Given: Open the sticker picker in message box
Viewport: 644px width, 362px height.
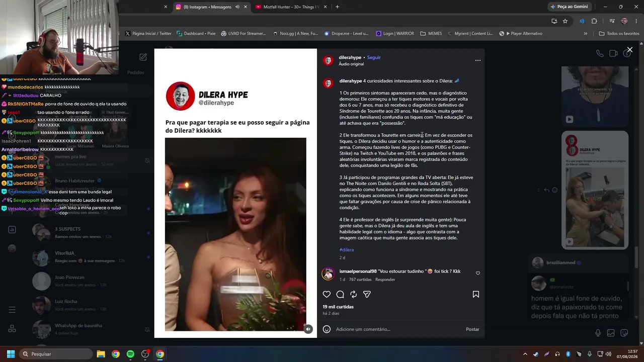Looking at the screenshot, I should click(624, 333).
